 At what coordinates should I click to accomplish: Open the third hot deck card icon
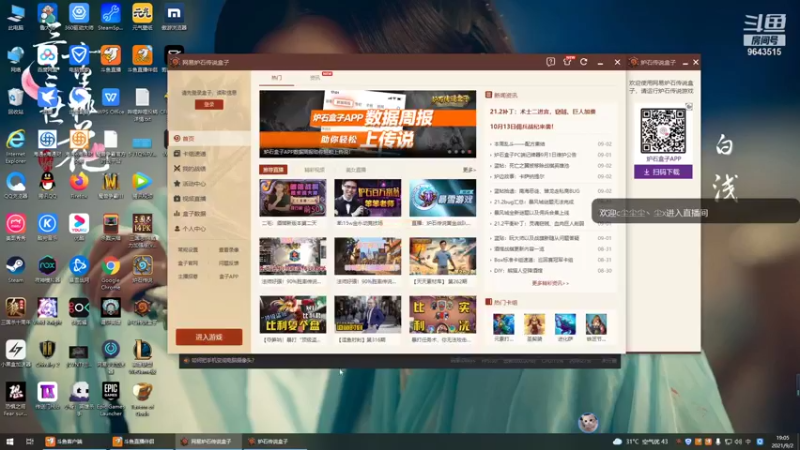coord(565,324)
